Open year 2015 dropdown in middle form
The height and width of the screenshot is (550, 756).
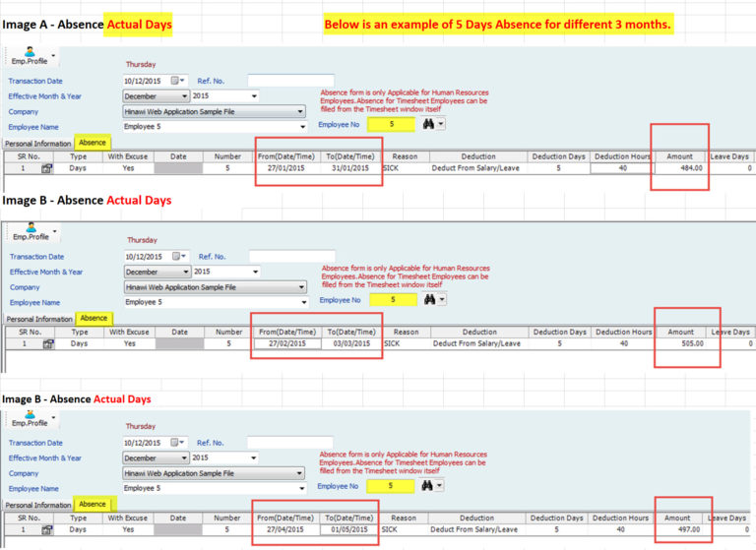pyautogui.click(x=254, y=272)
